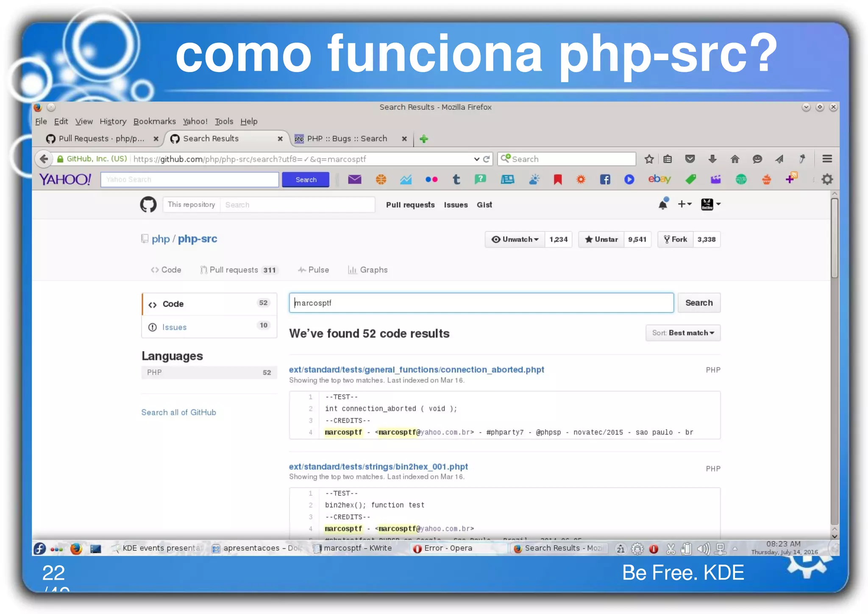Image resolution: width=868 pixels, height=614 pixels.
Task: Open the History menu
Action: [x=113, y=121]
